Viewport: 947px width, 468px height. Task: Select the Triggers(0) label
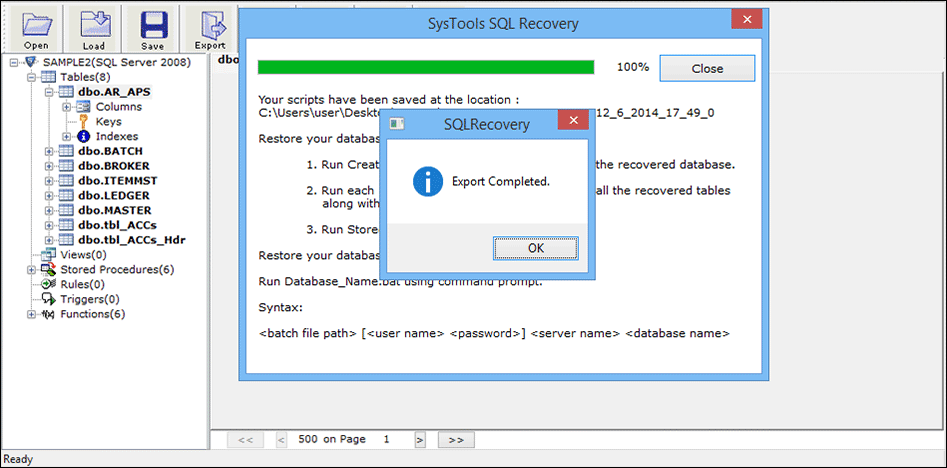pyautogui.click(x=90, y=300)
